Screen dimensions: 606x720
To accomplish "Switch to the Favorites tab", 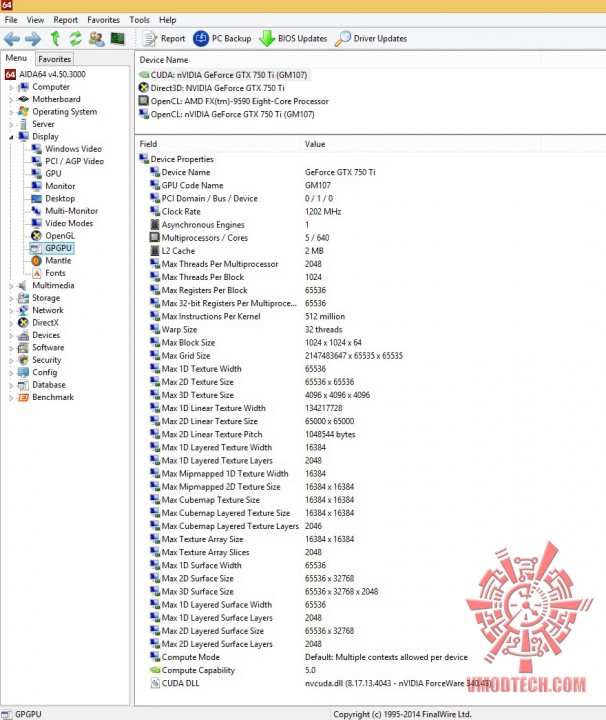I will (54, 59).
